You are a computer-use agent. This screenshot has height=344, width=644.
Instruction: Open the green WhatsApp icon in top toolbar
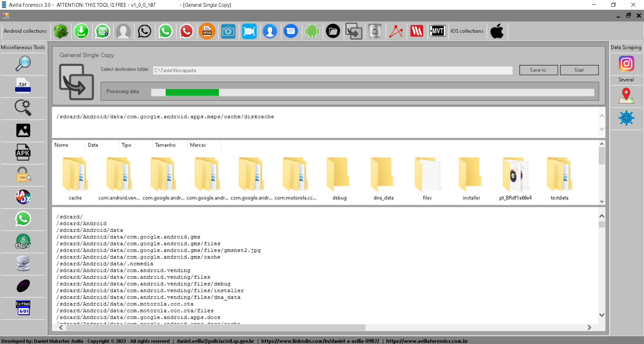[x=165, y=31]
